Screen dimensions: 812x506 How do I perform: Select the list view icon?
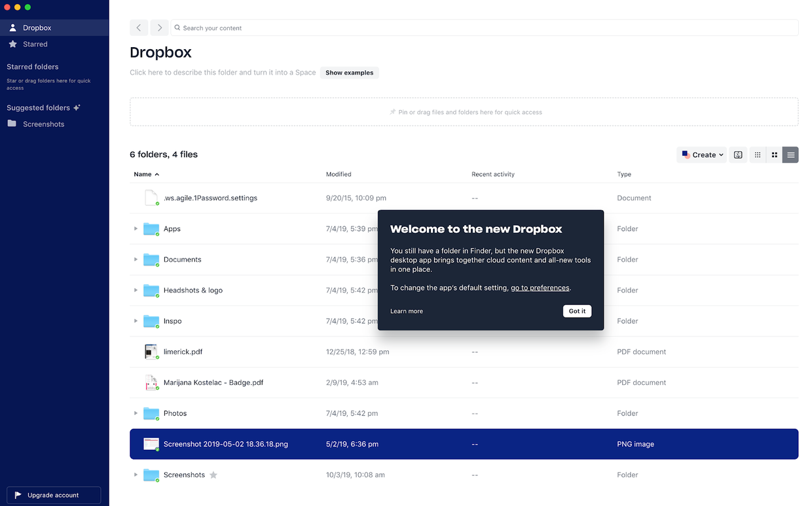click(790, 155)
